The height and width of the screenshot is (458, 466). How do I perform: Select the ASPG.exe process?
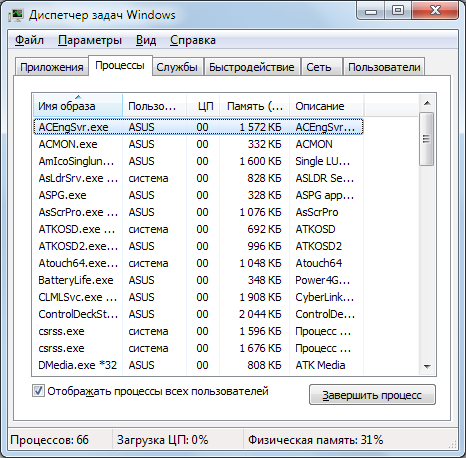[198, 195]
